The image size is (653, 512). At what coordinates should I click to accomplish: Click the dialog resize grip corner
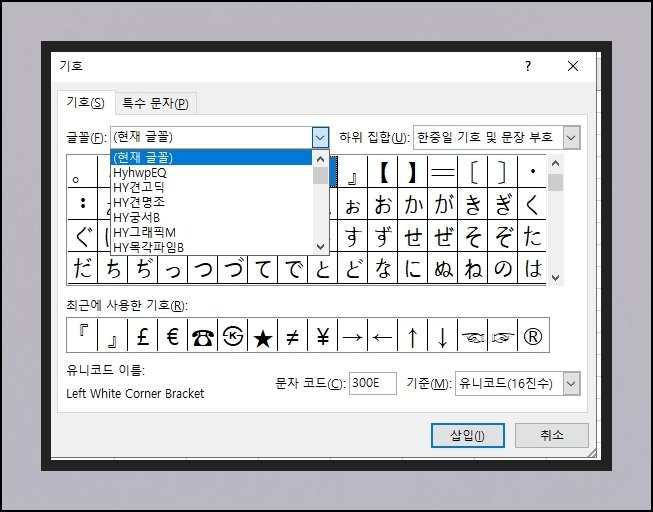[x=591, y=453]
